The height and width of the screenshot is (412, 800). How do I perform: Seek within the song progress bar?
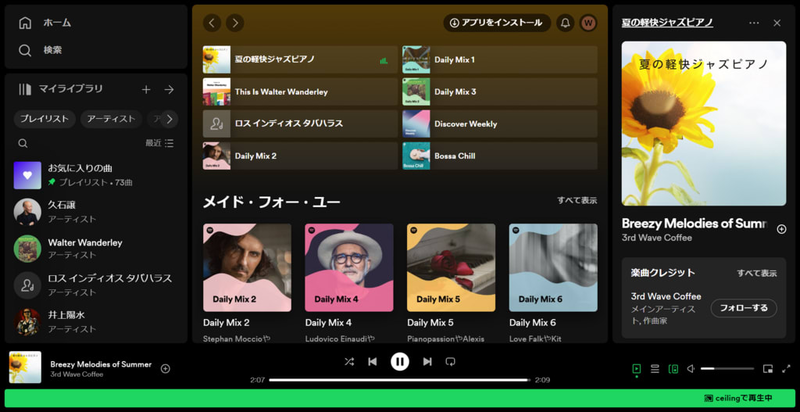point(399,380)
